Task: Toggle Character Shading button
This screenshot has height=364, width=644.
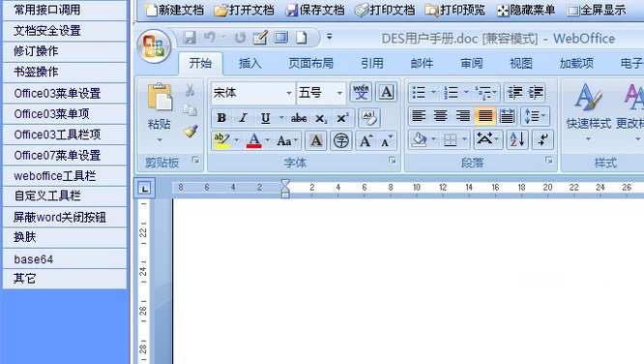Action: 316,141
